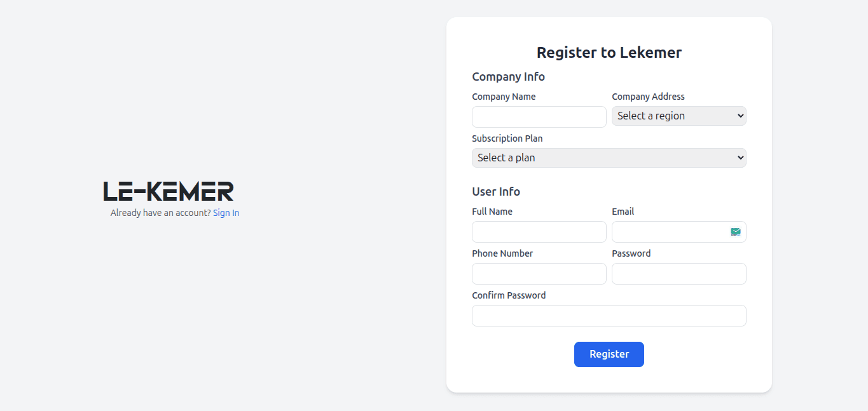
Task: Click the "Phone Number" label
Action: tap(502, 253)
